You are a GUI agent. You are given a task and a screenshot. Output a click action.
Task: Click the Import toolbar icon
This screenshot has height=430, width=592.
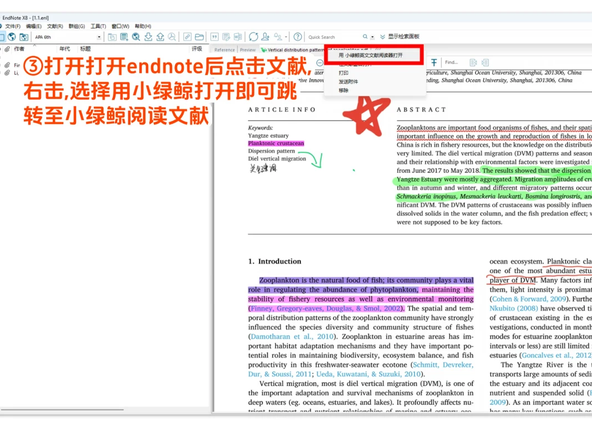pyautogui.click(x=148, y=37)
